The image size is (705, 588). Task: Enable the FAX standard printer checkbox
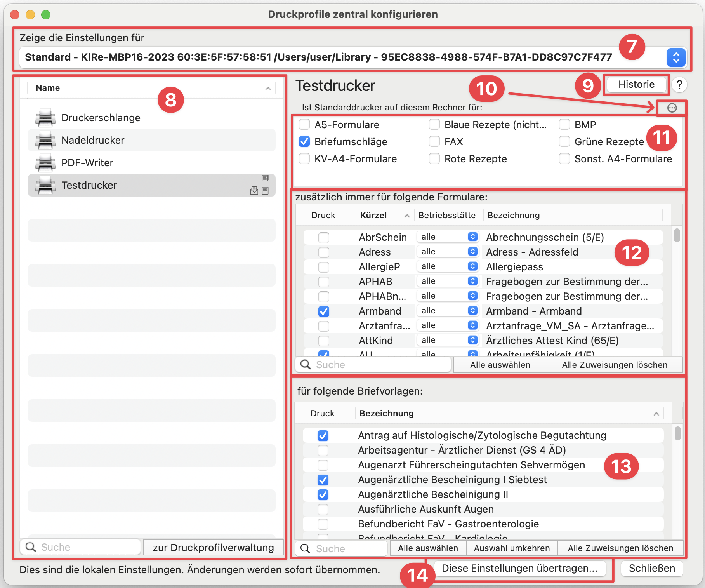(x=434, y=141)
